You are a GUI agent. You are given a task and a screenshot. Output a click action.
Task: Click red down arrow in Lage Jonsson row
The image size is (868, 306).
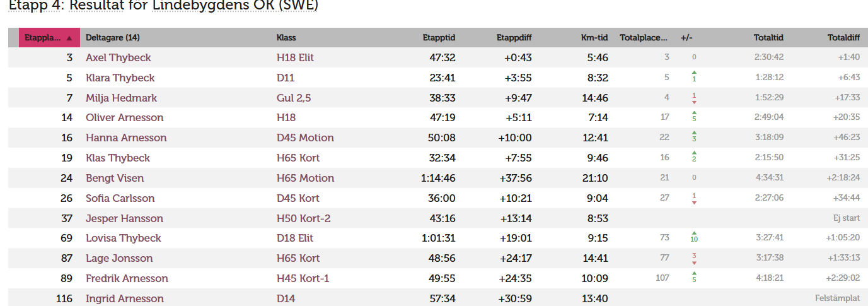tap(694, 263)
